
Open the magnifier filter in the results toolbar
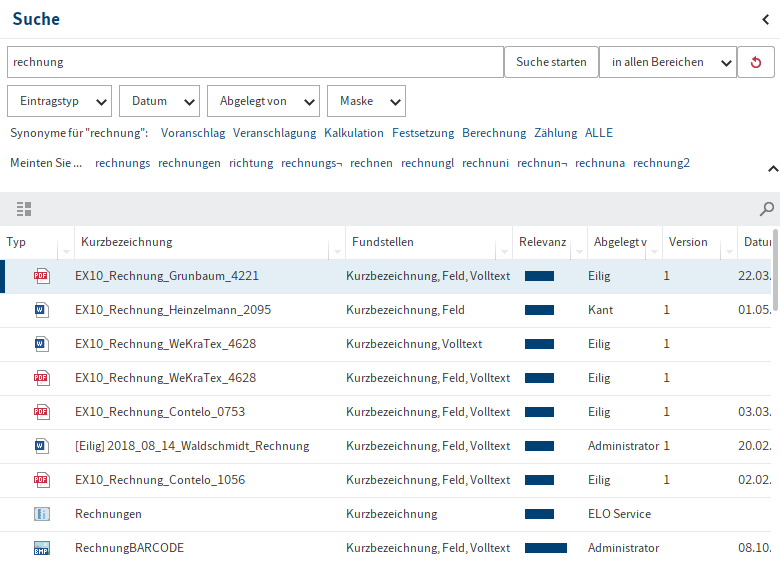coord(767,209)
